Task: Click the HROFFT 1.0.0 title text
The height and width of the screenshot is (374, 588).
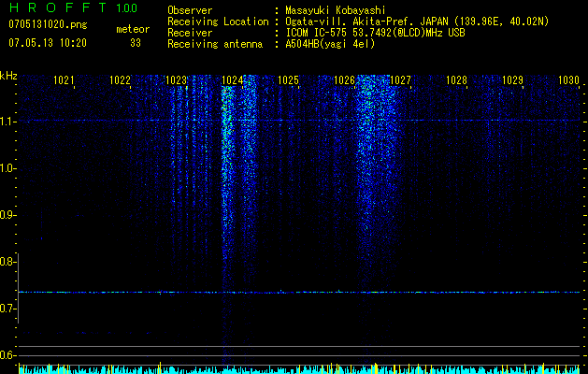Action: pos(73,7)
